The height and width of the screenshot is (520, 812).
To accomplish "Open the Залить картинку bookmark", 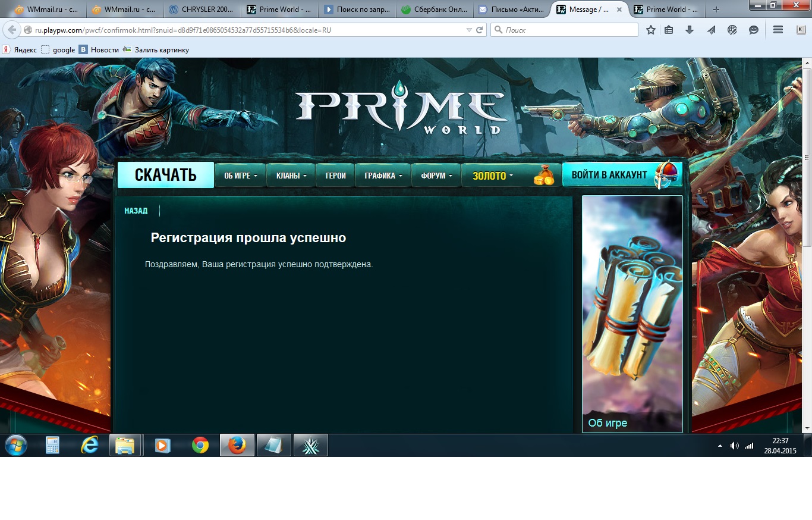I will (x=156, y=50).
